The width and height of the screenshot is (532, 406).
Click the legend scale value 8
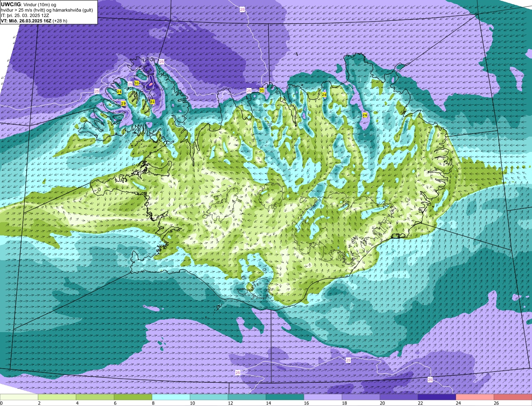pyautogui.click(x=153, y=403)
